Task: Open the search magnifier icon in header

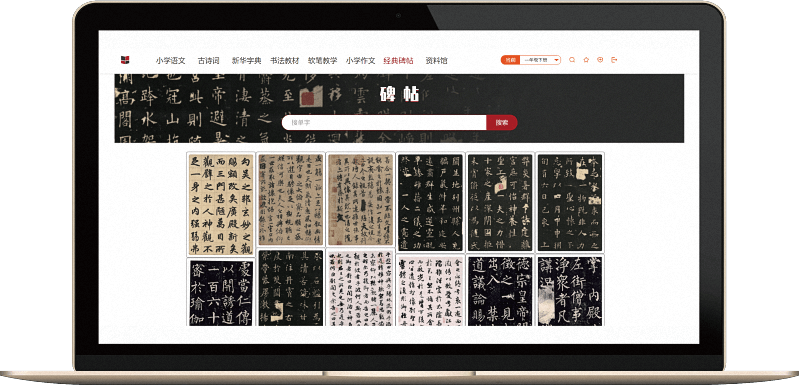Action: click(572, 60)
